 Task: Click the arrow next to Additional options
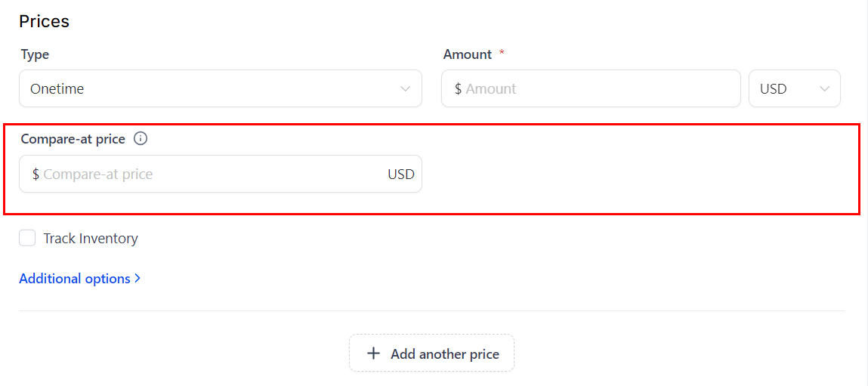[137, 279]
